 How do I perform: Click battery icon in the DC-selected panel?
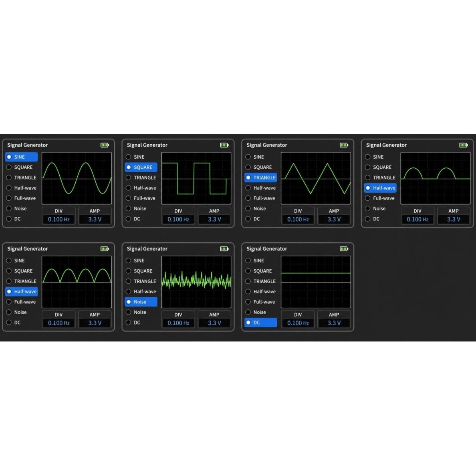[x=344, y=249]
